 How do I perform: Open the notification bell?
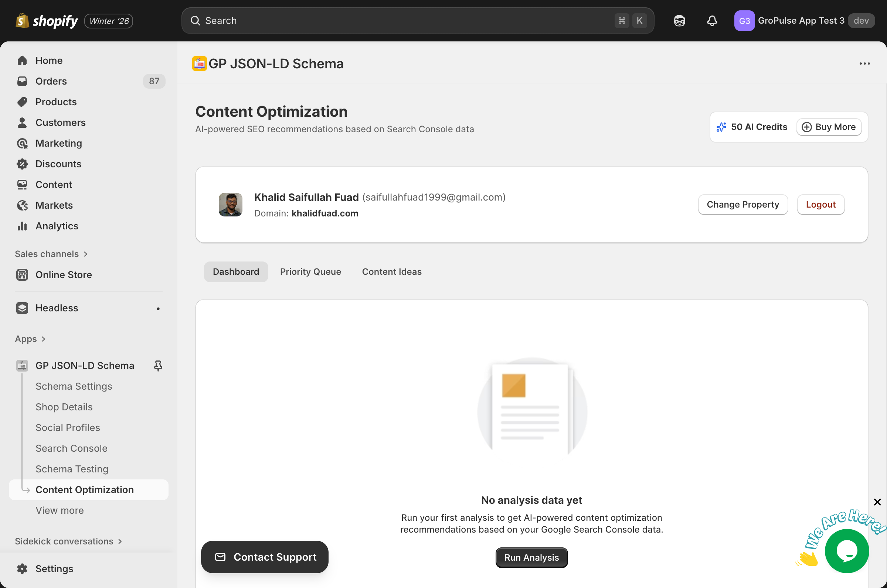click(x=712, y=21)
